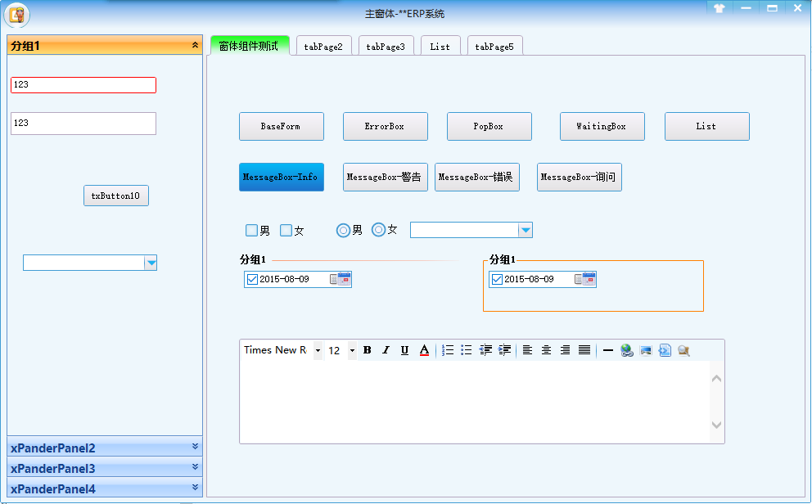The width and height of the screenshot is (812, 504).
Task: Click the editor scrollbar up arrow
Action: coord(717,379)
